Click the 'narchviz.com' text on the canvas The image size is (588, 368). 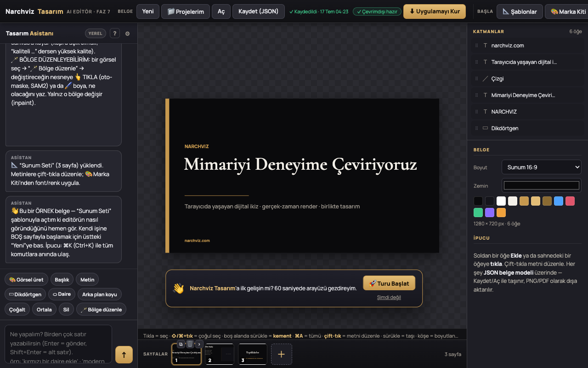pos(197,241)
